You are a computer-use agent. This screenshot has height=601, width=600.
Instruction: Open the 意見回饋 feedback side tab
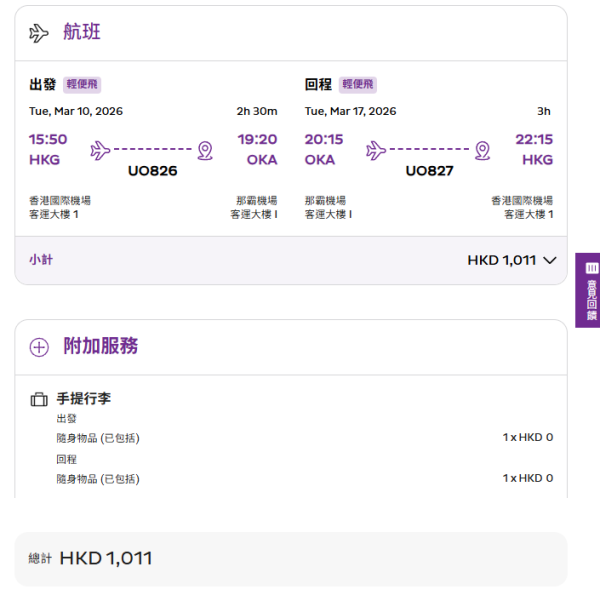coord(588,290)
